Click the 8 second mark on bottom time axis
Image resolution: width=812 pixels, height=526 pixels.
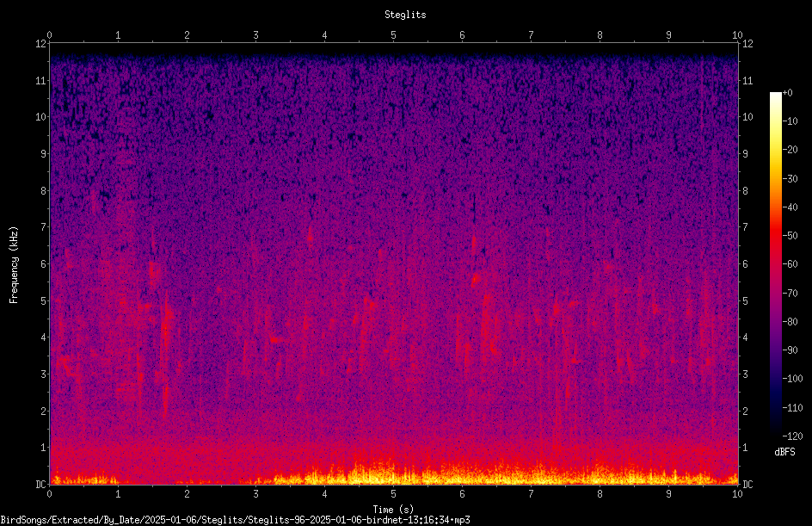point(600,494)
